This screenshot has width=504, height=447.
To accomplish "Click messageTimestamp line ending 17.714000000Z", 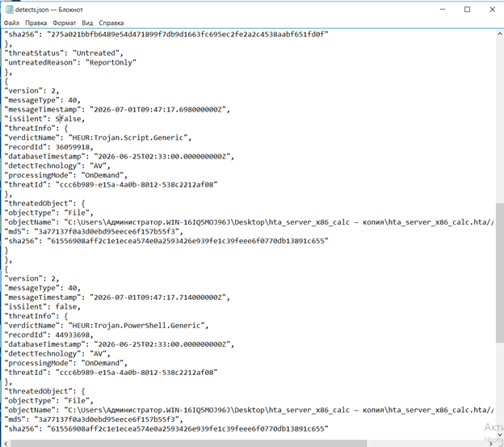I will click(x=117, y=297).
